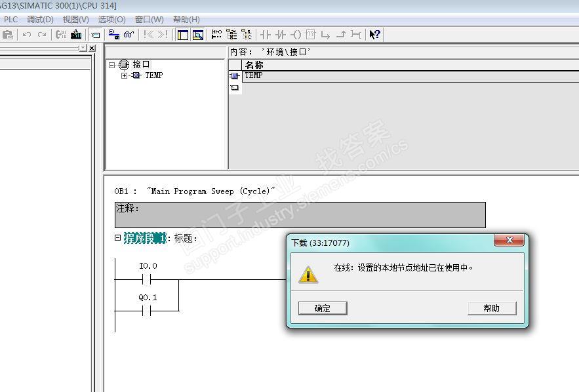
Task: Close the left overview panel
Action: 92,48
